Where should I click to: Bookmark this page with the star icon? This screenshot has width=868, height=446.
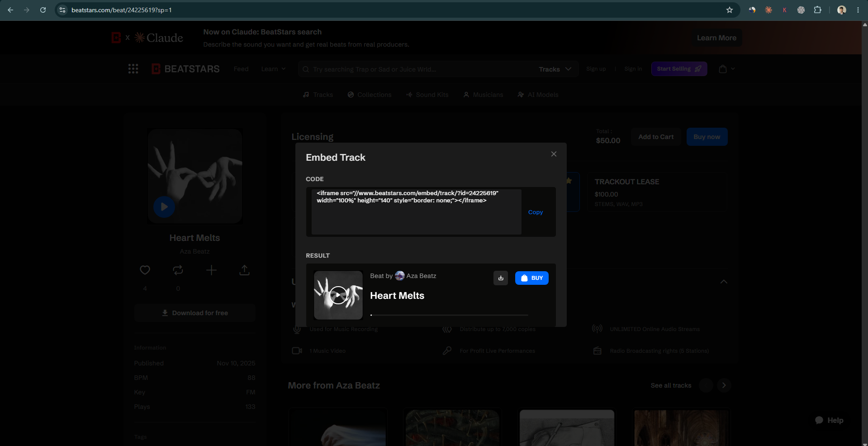click(x=730, y=10)
